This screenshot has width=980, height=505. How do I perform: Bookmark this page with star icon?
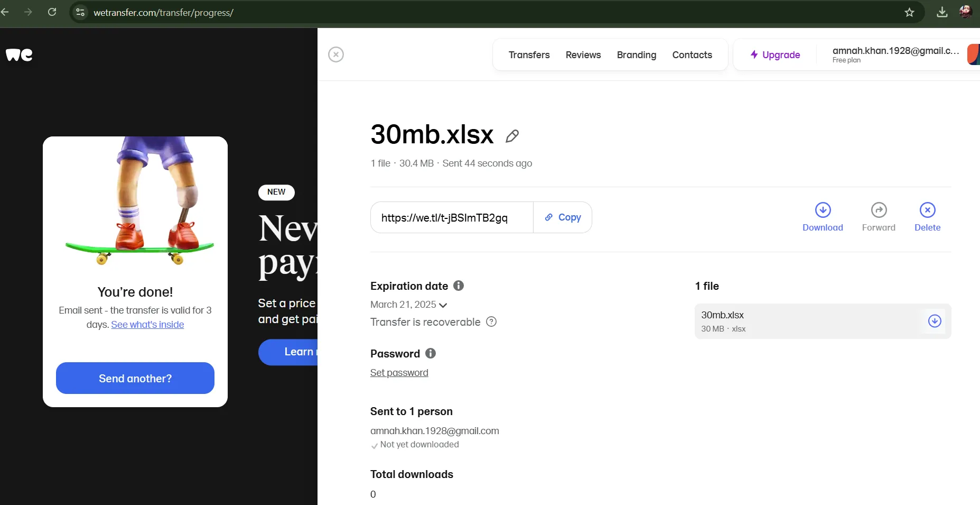909,12
